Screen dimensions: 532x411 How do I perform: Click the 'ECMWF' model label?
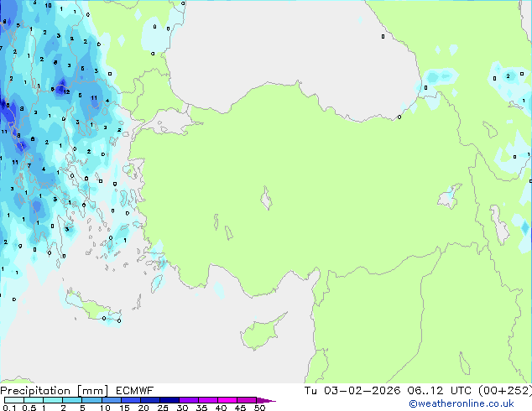[135, 391]
